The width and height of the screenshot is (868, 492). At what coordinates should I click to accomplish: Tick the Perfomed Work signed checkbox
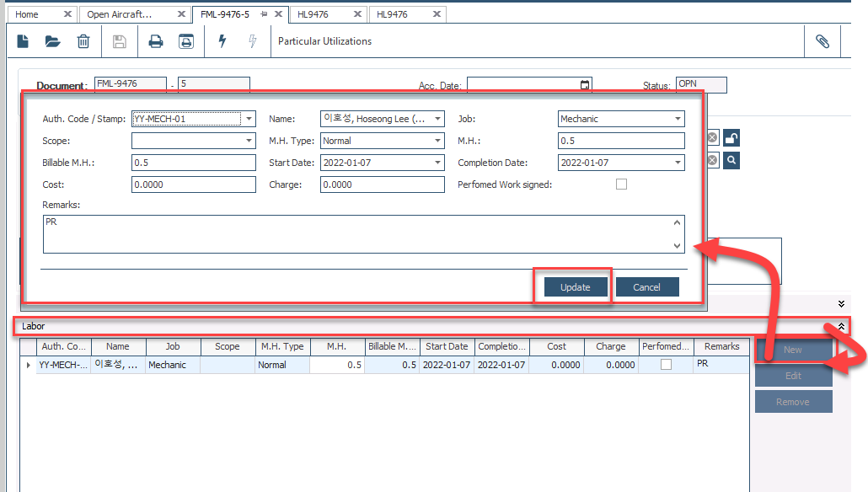621,184
